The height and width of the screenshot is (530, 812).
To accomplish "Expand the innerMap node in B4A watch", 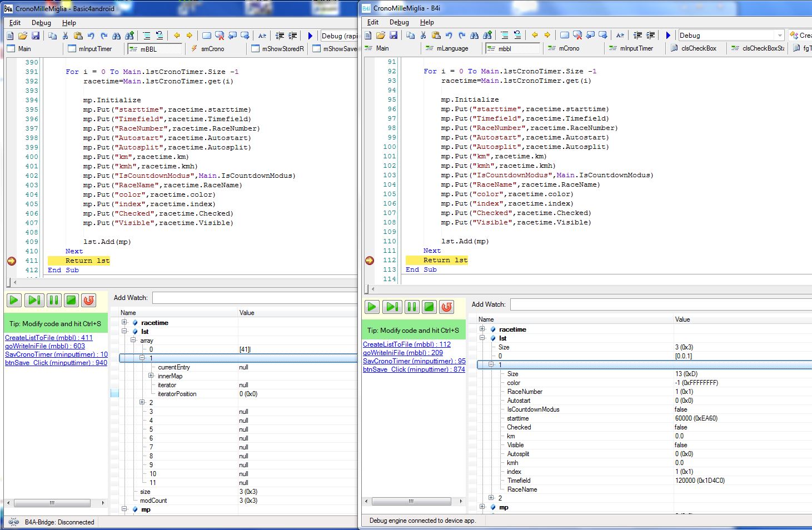I will pyautogui.click(x=151, y=376).
